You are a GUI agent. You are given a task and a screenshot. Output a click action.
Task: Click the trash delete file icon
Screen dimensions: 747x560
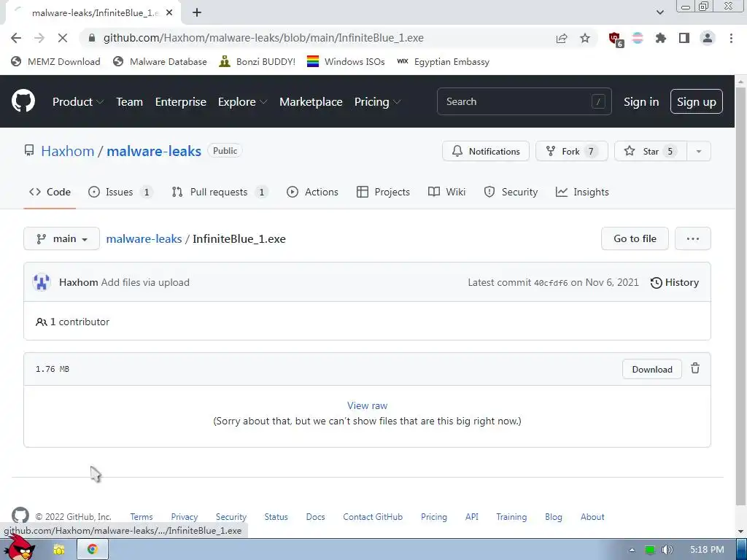695,368
